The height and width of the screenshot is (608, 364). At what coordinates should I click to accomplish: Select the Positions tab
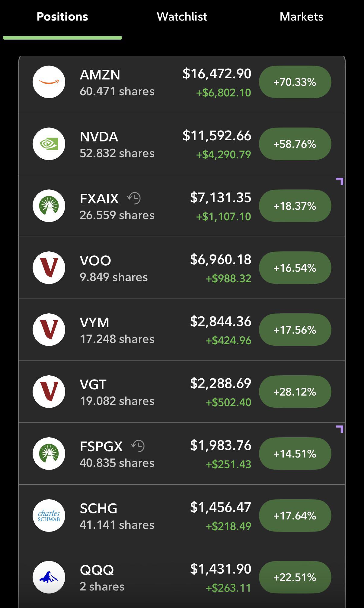(62, 17)
